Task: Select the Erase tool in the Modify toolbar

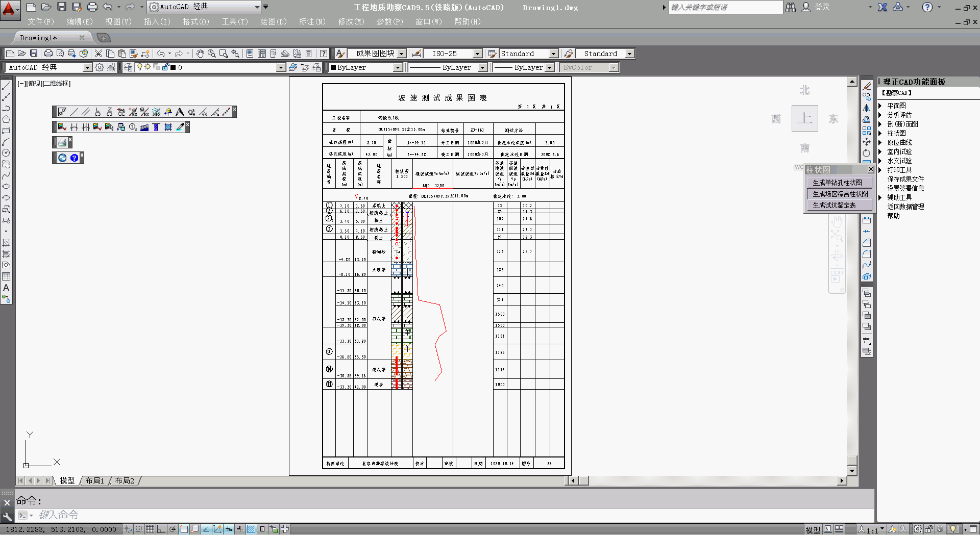Action: coord(867,86)
